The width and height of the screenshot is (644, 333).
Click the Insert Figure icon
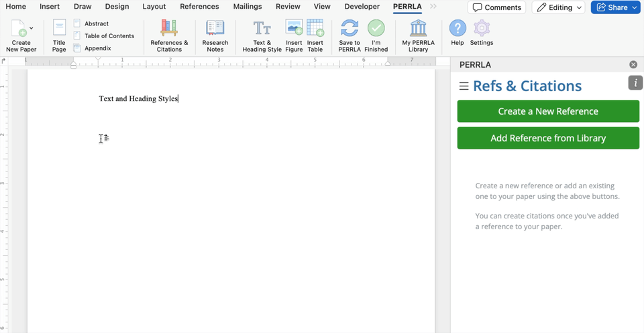click(x=294, y=27)
